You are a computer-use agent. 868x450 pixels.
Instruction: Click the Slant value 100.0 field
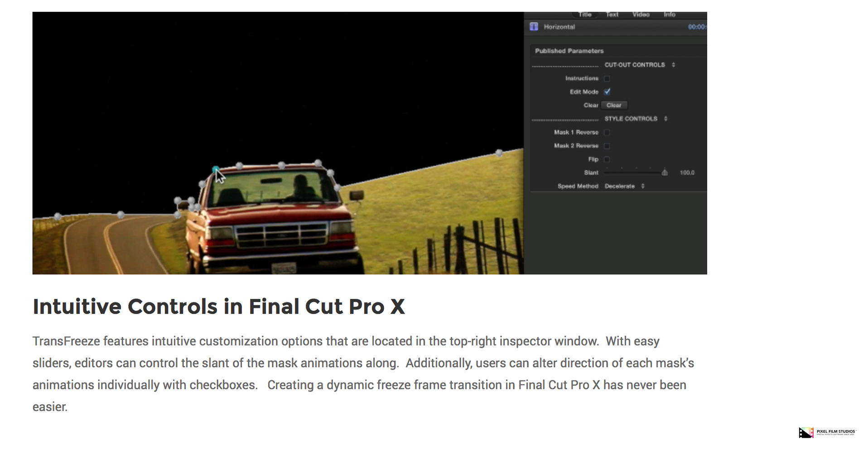click(x=687, y=172)
